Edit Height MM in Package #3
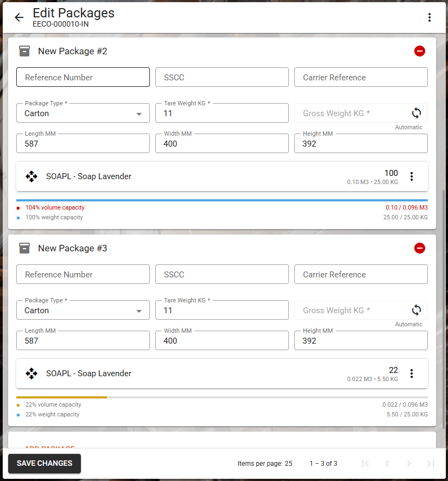This screenshot has height=481, width=448. (x=361, y=340)
